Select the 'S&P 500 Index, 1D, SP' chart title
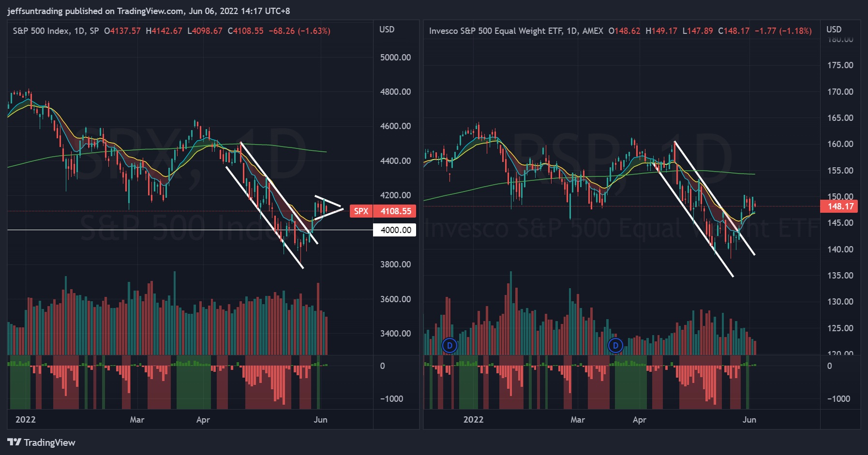Image resolution: width=868 pixels, height=455 pixels. pyautogui.click(x=56, y=31)
